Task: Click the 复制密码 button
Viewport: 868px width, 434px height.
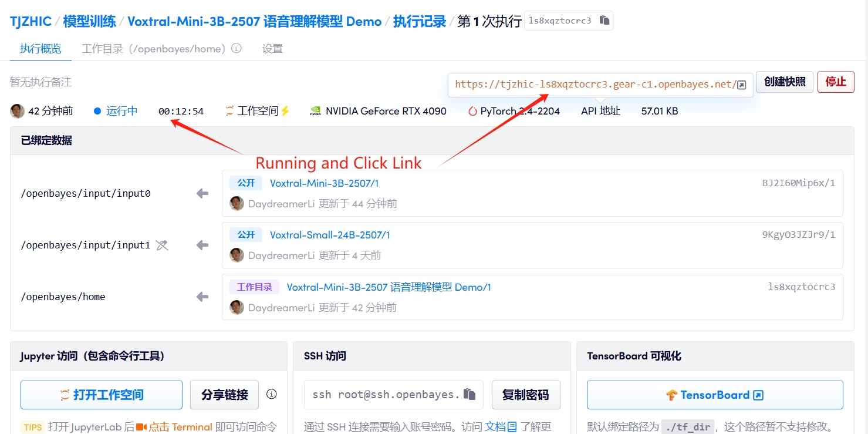Action: (x=525, y=395)
